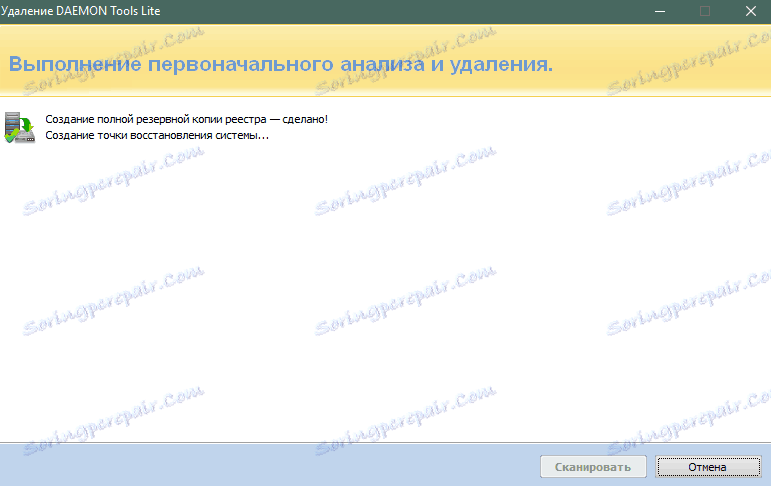Select text 'Создание полной резервной копии реестра — сделано!'
This screenshot has width=771, height=486.
pos(186,119)
